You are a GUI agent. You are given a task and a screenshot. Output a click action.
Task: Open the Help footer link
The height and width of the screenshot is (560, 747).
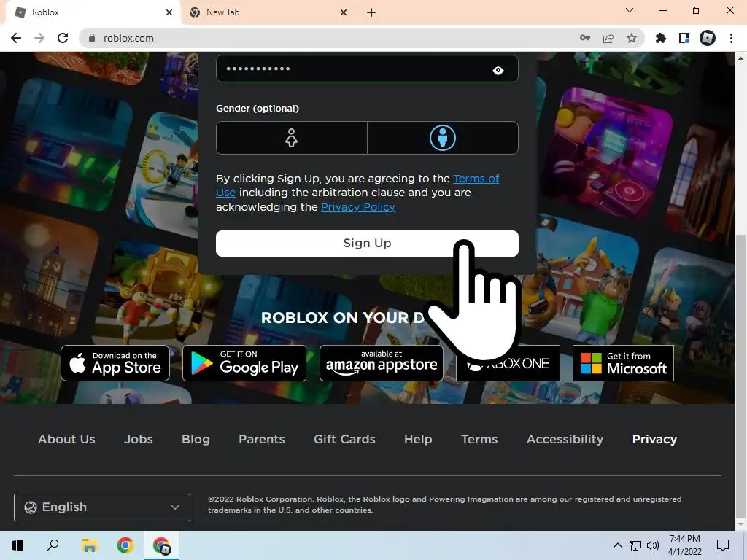pyautogui.click(x=418, y=439)
